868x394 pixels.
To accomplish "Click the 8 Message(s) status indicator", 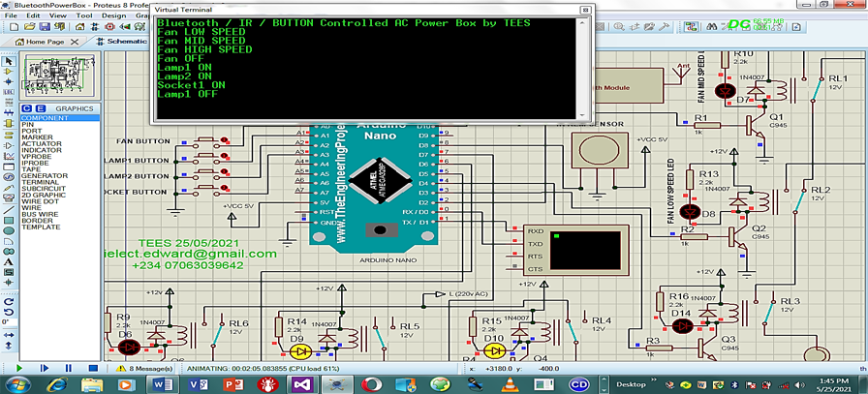I will pos(143,368).
